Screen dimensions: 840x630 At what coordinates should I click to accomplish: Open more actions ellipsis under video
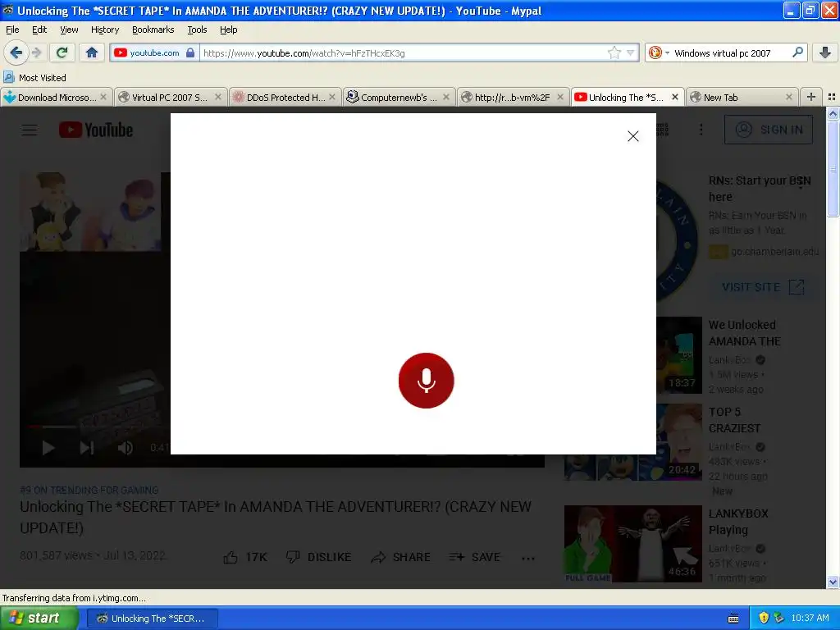click(527, 558)
